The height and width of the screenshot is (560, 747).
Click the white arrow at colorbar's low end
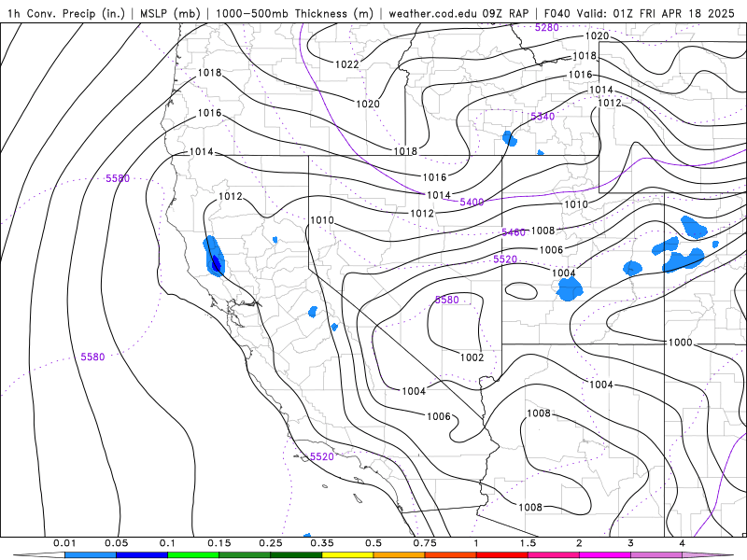click(x=39, y=555)
